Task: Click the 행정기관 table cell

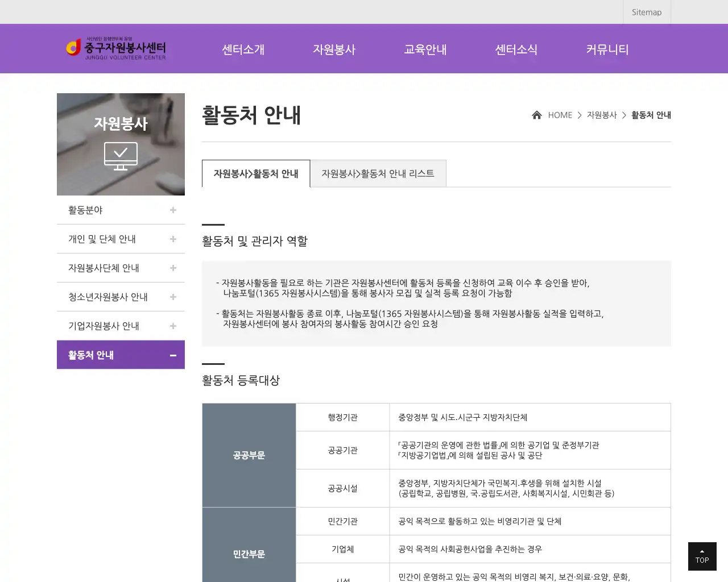Action: [343, 417]
